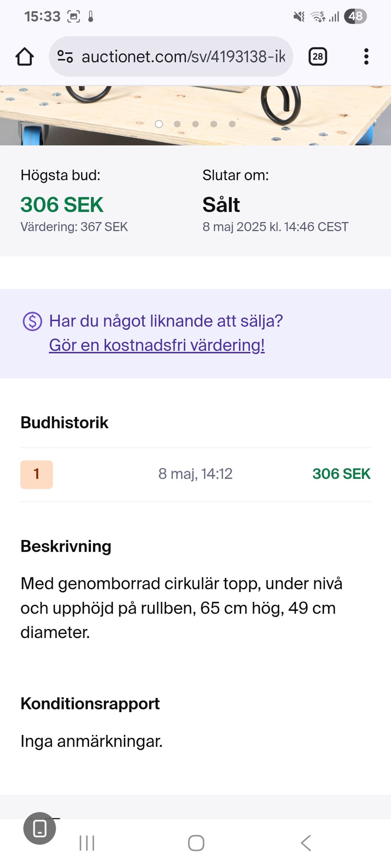
Task: Select the fourth image carousel dot
Action: [214, 124]
